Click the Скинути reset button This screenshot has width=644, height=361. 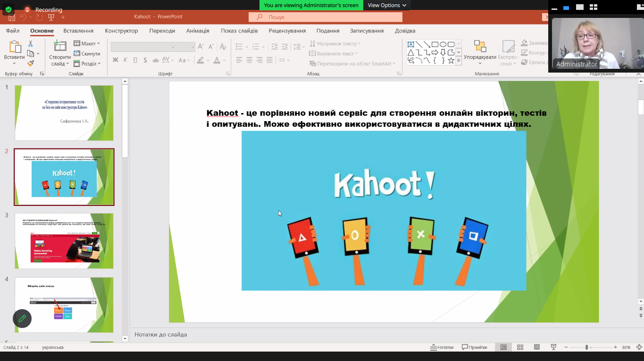pos(87,54)
